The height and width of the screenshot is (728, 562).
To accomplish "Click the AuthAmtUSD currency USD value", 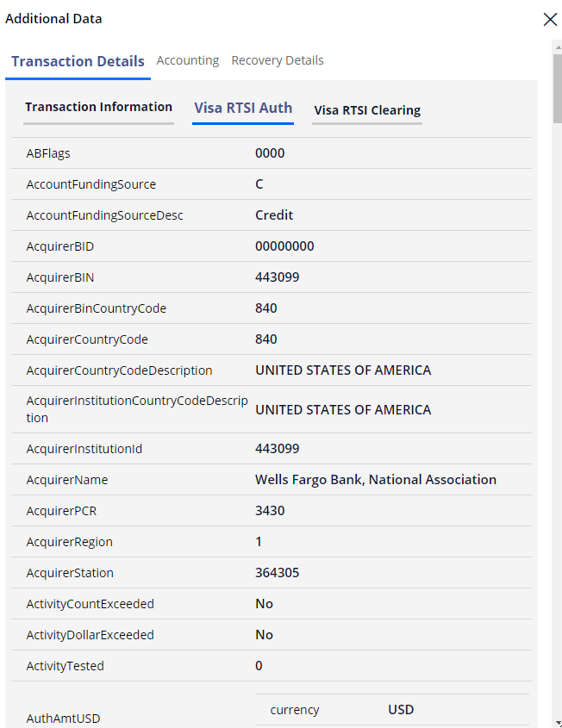I will pos(401,709).
